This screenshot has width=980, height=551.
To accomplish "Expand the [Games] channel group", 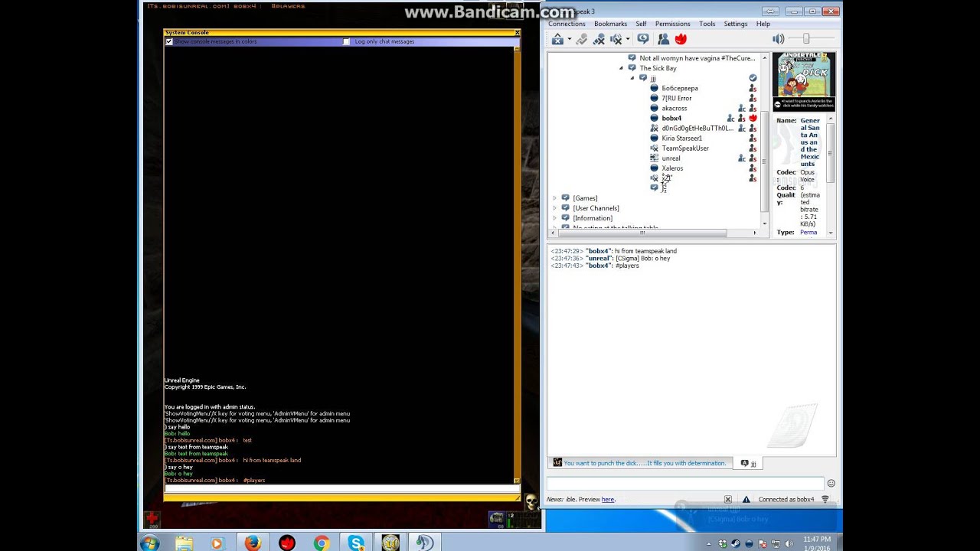I will pos(555,198).
